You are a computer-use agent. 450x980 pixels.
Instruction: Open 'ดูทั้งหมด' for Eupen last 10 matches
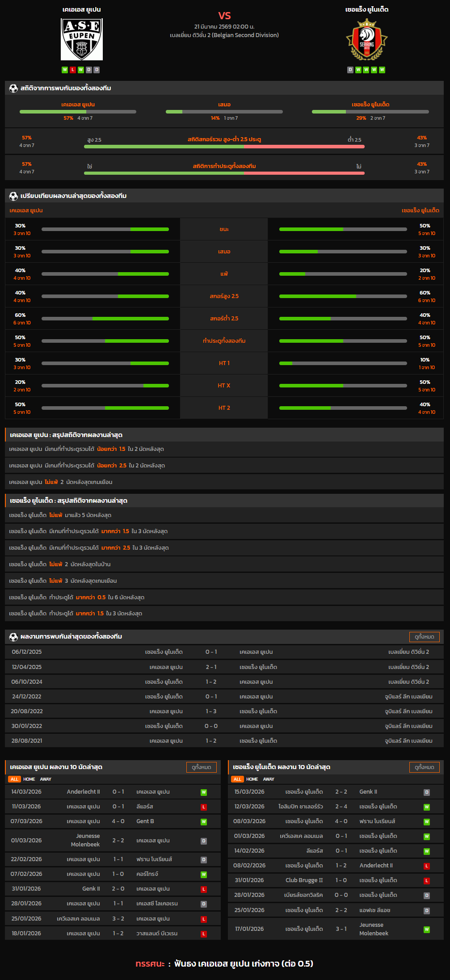[x=201, y=767]
